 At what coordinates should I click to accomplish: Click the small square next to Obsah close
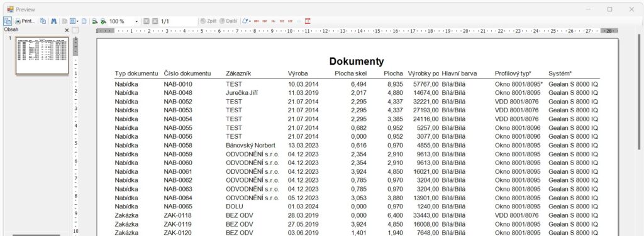click(75, 30)
